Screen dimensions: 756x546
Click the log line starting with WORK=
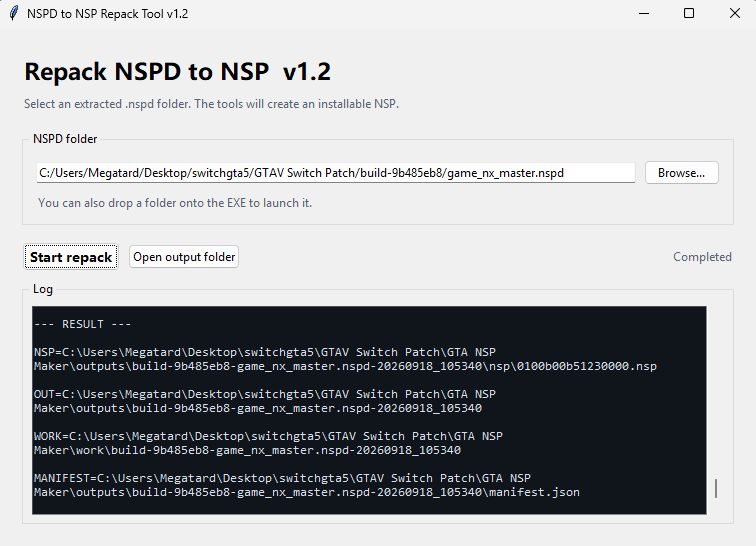(268, 436)
